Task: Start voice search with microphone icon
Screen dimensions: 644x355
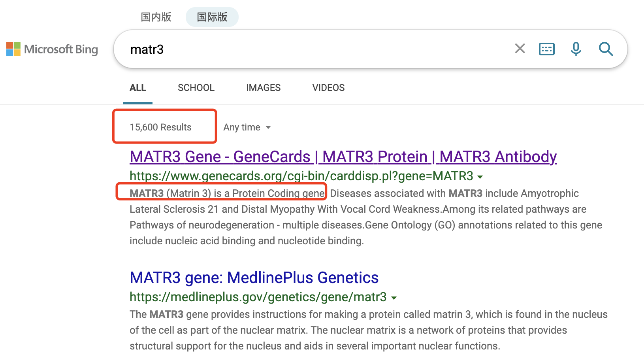Action: (576, 49)
